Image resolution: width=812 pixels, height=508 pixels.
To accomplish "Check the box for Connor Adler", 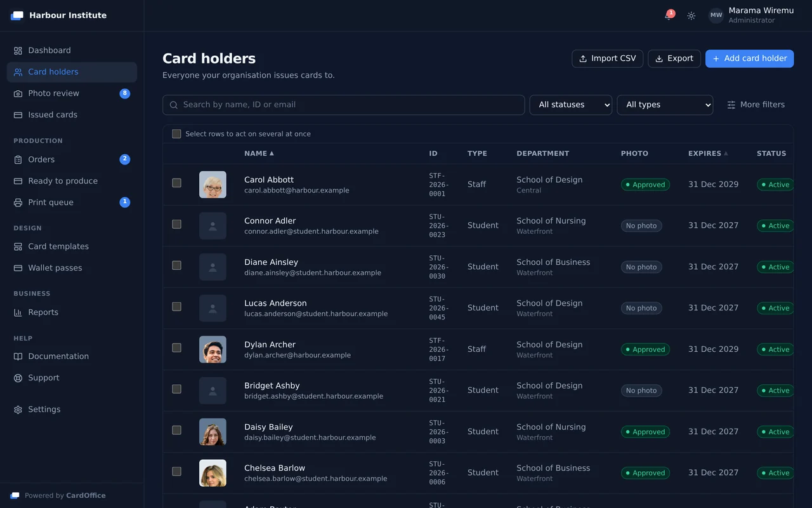I will 176,224.
